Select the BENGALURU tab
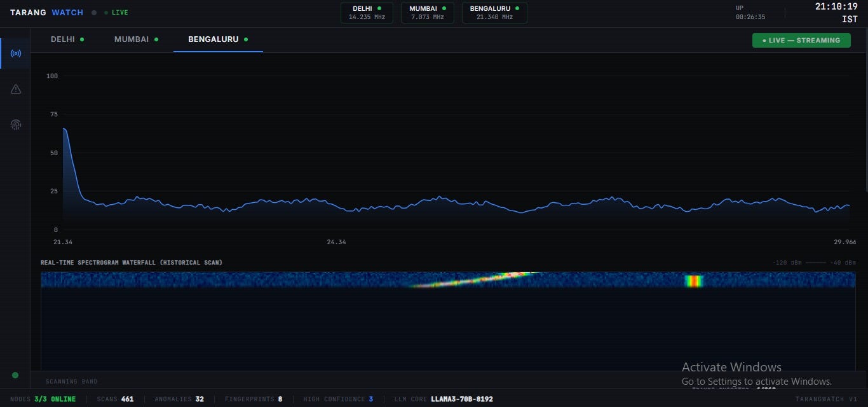The height and width of the screenshot is (407, 868). [x=218, y=39]
